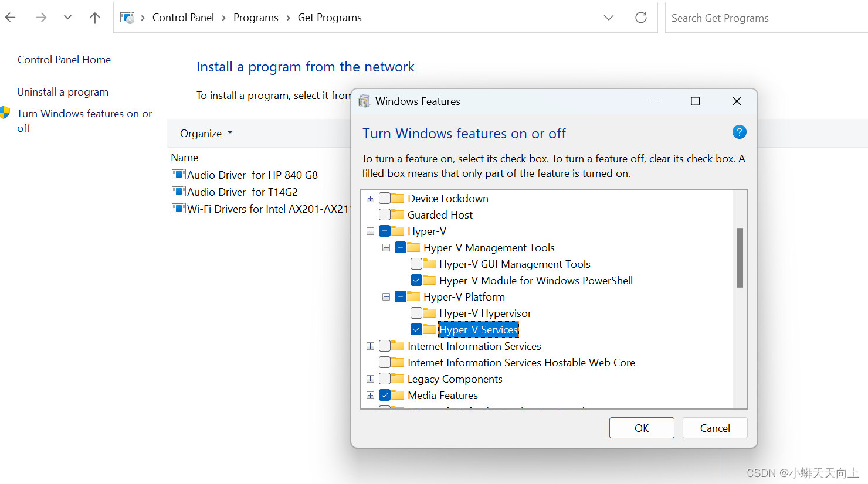Screen dimensions: 868x484
Task: Go up one level with up arrow
Action: click(x=95, y=18)
